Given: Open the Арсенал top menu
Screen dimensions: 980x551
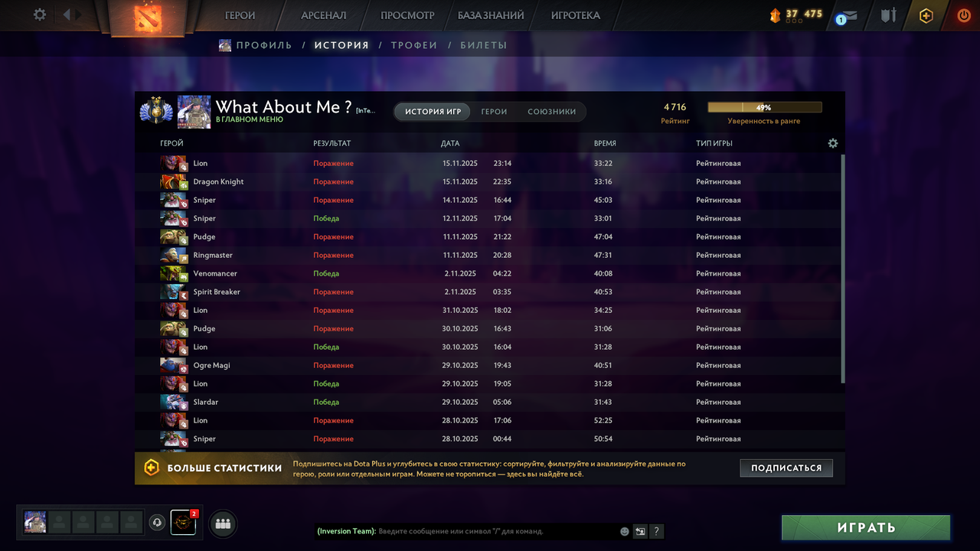Looking at the screenshot, I should (x=323, y=15).
